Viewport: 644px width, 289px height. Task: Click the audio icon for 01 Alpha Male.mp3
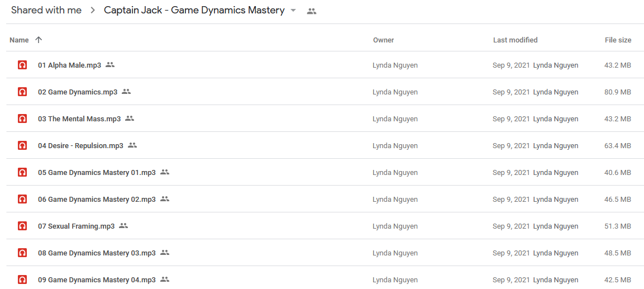pos(22,65)
